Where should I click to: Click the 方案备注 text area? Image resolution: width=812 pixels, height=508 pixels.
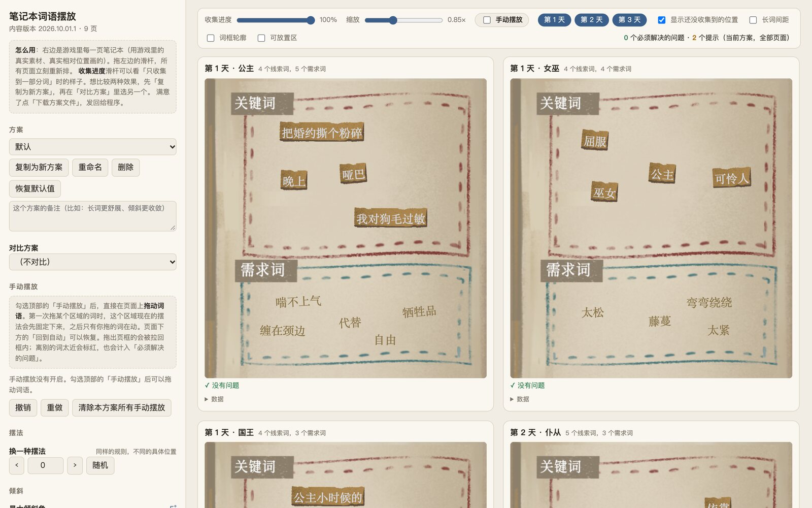[x=93, y=216]
